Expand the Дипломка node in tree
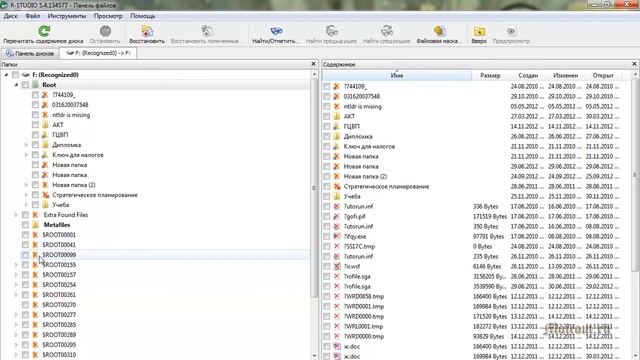640x360 pixels. pyautogui.click(x=26, y=145)
